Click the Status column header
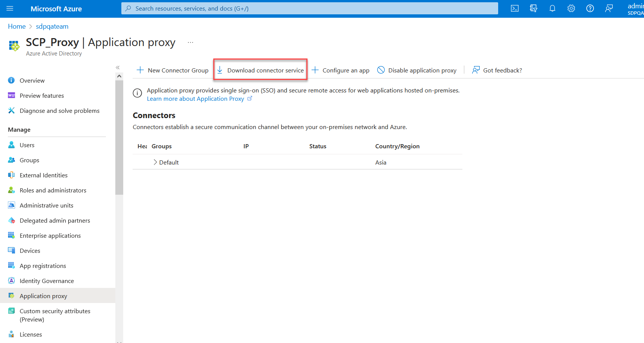644x343 pixels. 318,146
